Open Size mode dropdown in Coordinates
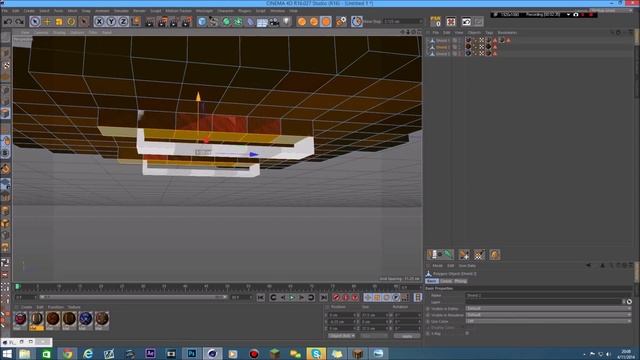Image resolution: width=640 pixels, height=360 pixels. tap(373, 336)
